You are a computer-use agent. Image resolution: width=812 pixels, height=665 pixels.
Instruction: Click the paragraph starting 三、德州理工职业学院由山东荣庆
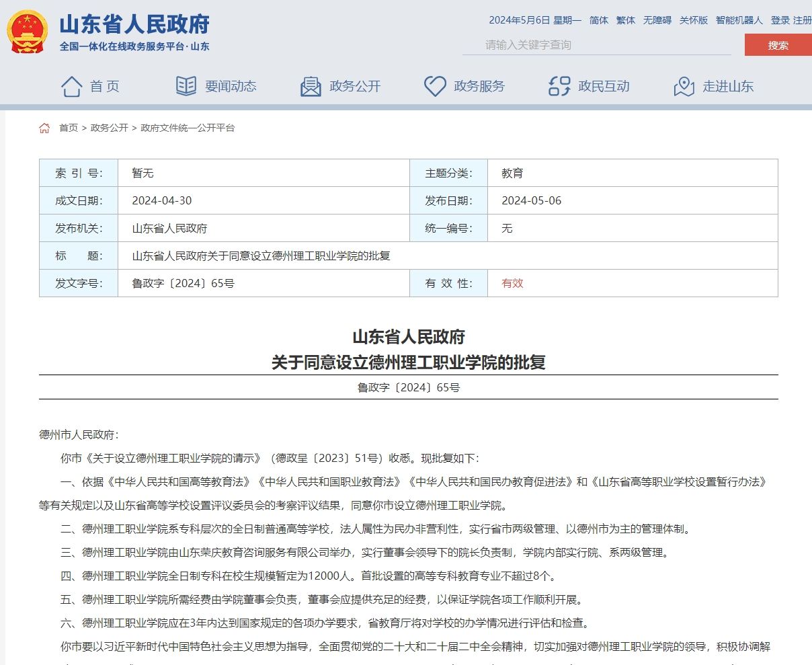click(365, 553)
